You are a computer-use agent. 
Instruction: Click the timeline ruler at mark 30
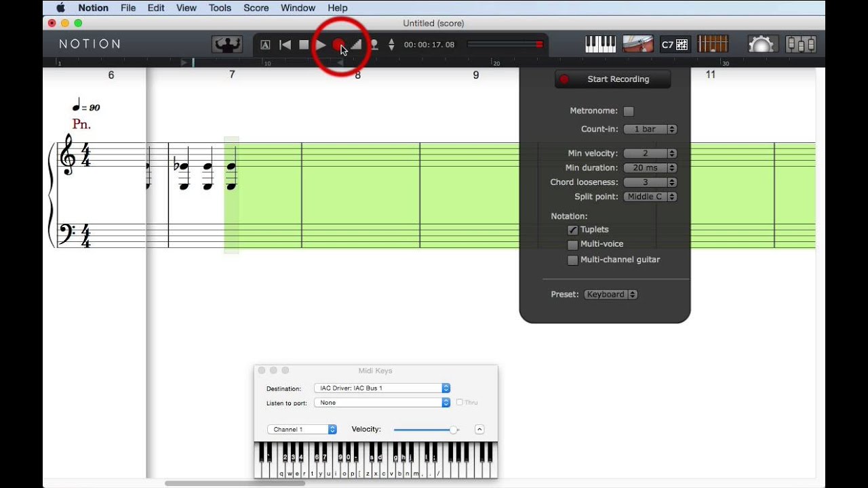point(726,63)
